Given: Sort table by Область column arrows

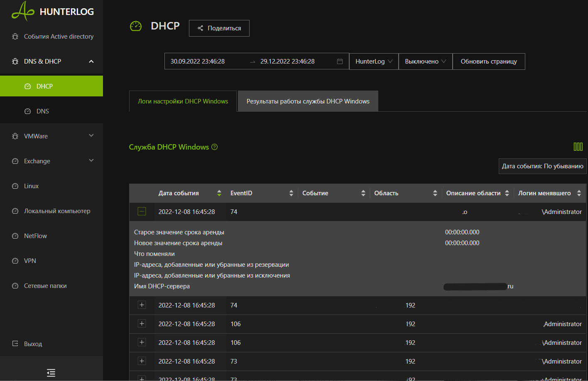Looking at the screenshot, I should (x=435, y=193).
